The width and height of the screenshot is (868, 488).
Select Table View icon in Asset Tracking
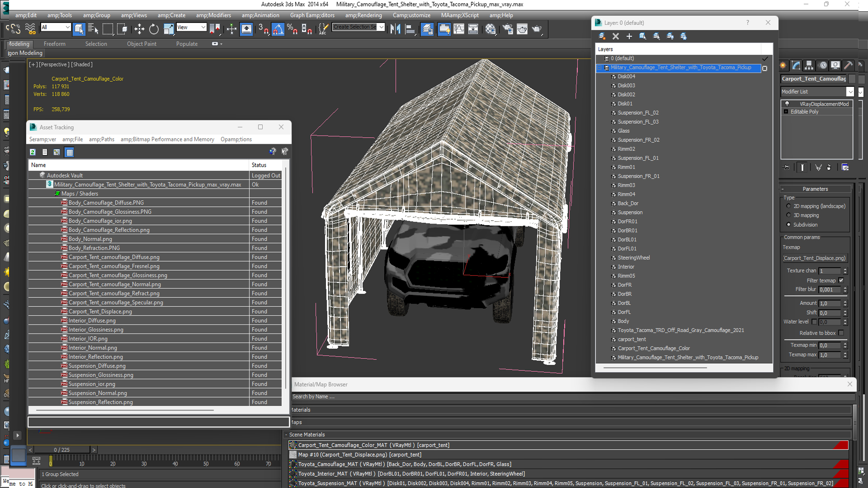(70, 152)
